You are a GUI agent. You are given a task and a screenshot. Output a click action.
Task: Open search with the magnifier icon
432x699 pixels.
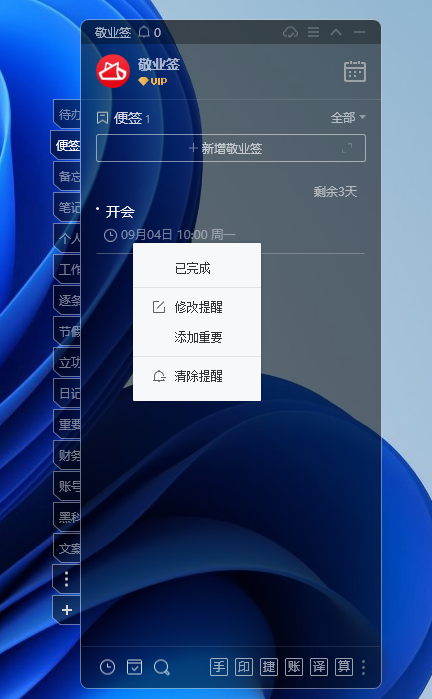tap(161, 667)
